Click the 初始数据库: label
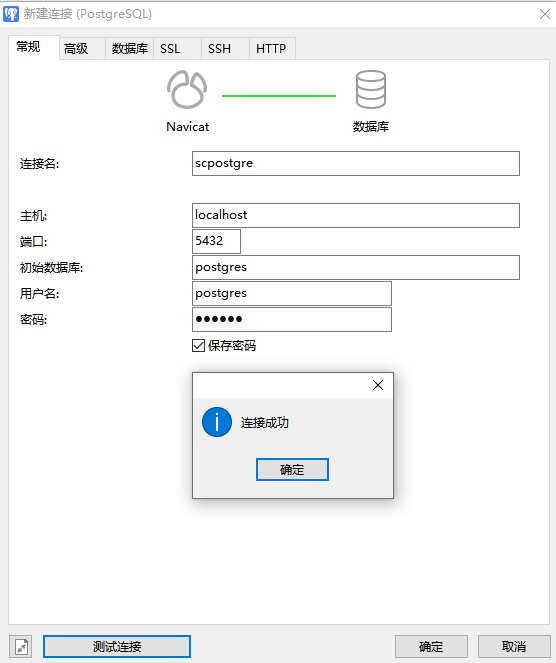The width and height of the screenshot is (556, 663). point(52,268)
